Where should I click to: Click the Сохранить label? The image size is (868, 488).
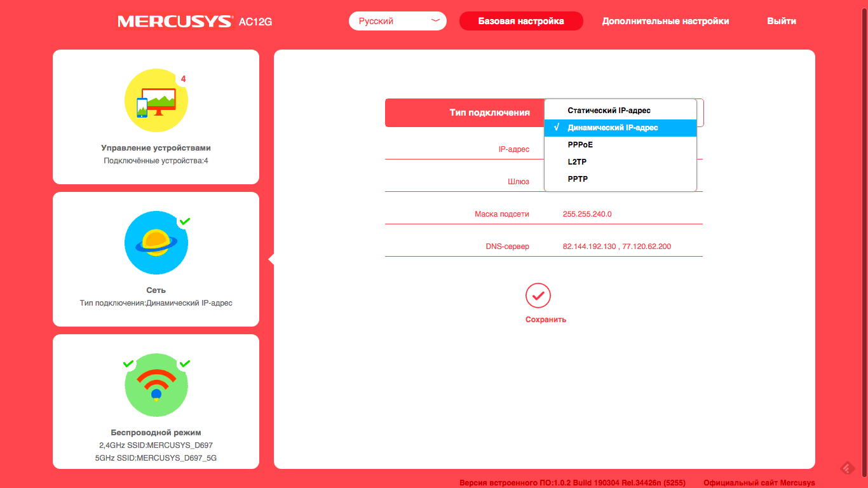(x=545, y=320)
